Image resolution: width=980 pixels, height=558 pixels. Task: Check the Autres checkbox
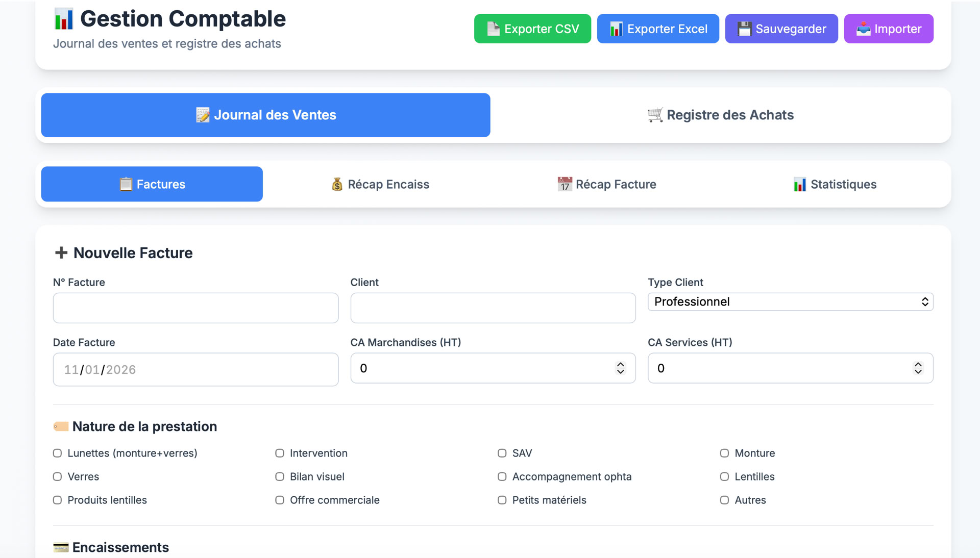tap(724, 500)
